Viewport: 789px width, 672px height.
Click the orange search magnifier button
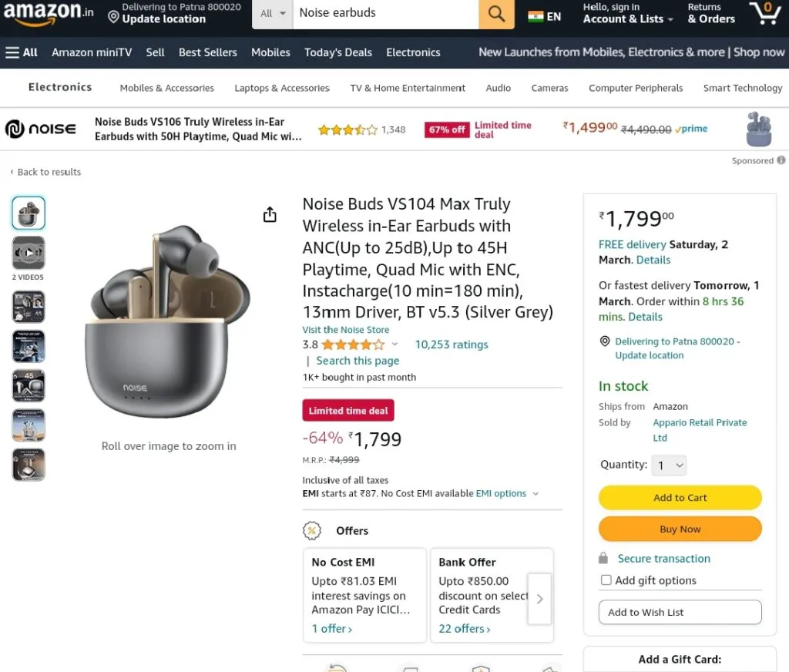(x=496, y=14)
